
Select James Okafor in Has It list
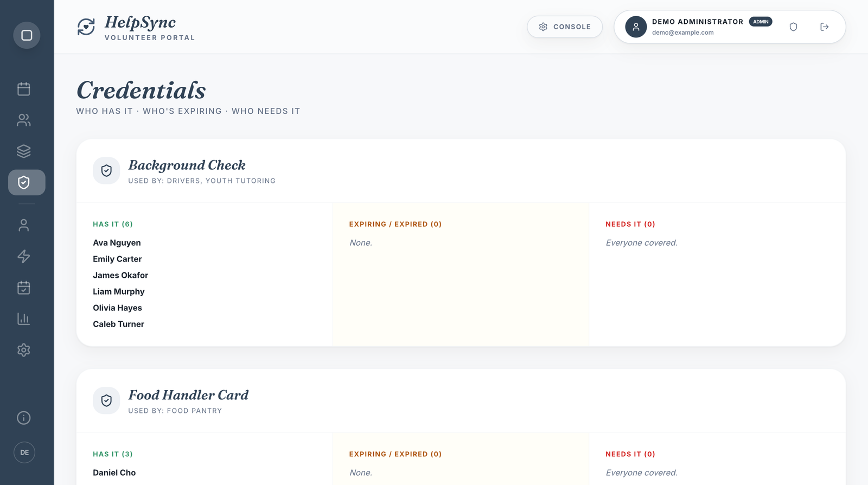click(120, 275)
